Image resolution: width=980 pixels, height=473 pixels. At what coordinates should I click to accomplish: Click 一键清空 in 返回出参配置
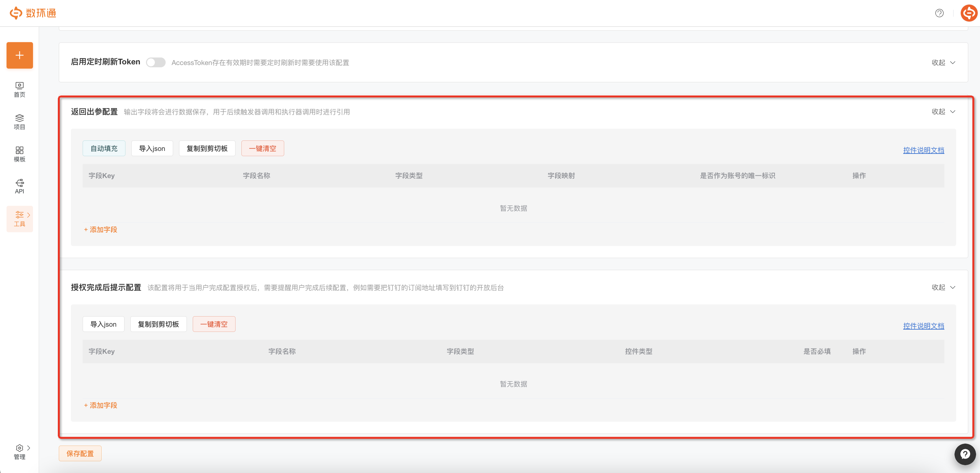point(263,148)
